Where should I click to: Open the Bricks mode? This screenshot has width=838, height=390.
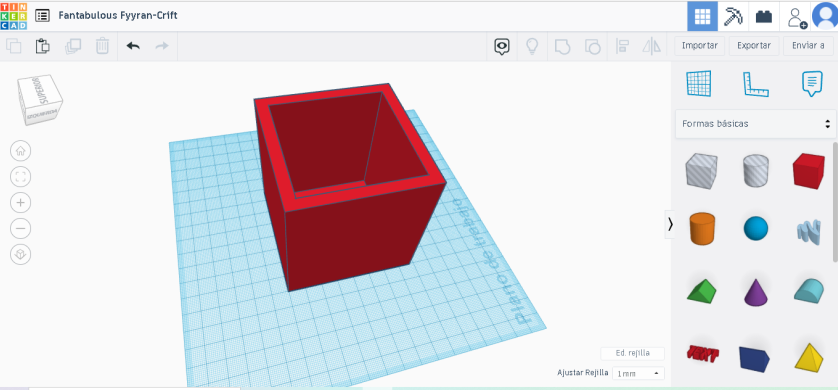(x=764, y=17)
